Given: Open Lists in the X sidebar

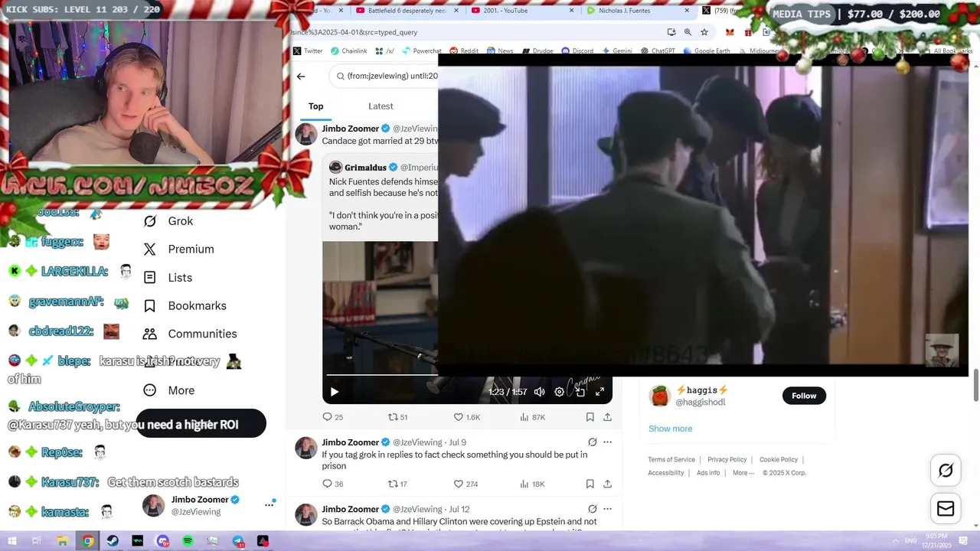Looking at the screenshot, I should click(x=168, y=278).
